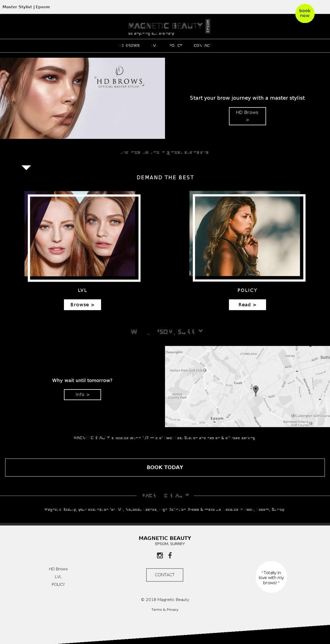This screenshot has width=330, height=644.
Task: Open POLICY in navigation bar
Action: pyautogui.click(x=176, y=45)
